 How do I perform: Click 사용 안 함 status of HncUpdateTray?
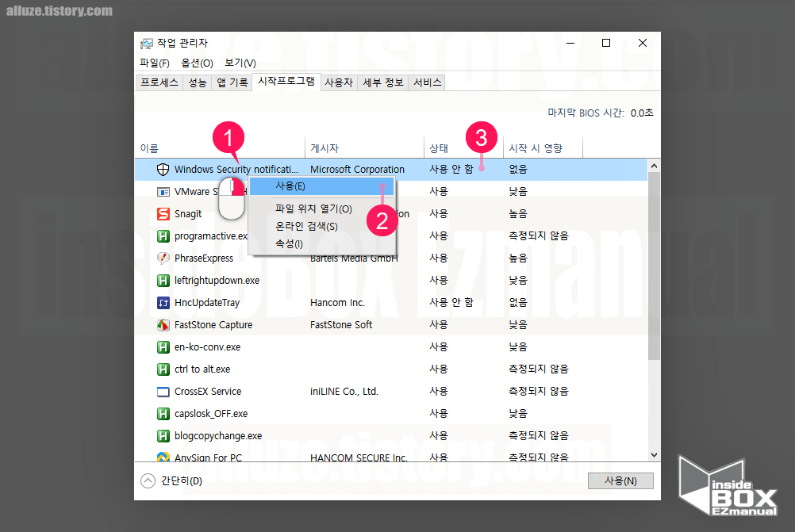pos(451,303)
